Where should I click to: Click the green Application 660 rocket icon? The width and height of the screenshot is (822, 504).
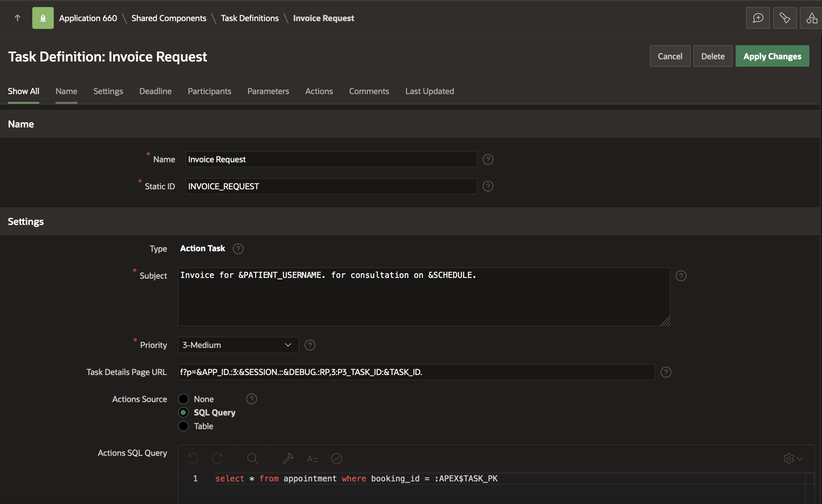(43, 18)
